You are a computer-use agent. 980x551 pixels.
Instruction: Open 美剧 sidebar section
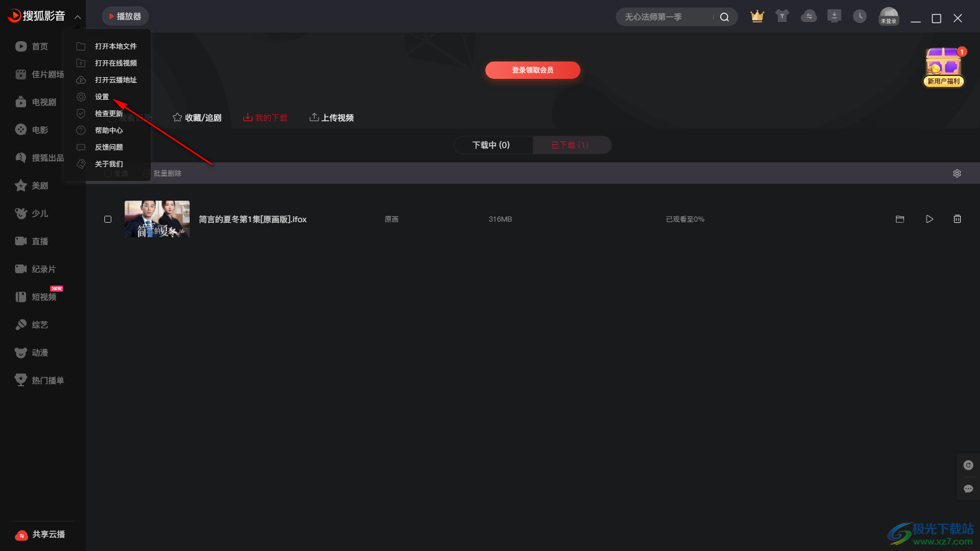coord(32,186)
